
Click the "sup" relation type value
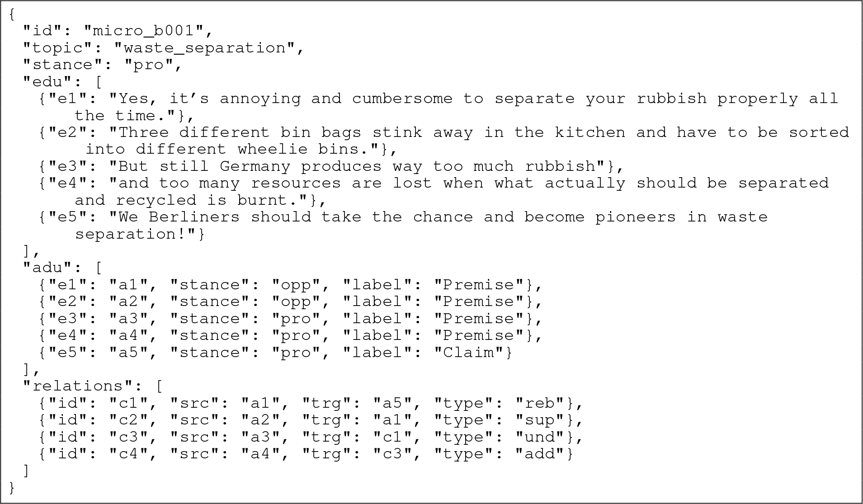point(540,420)
